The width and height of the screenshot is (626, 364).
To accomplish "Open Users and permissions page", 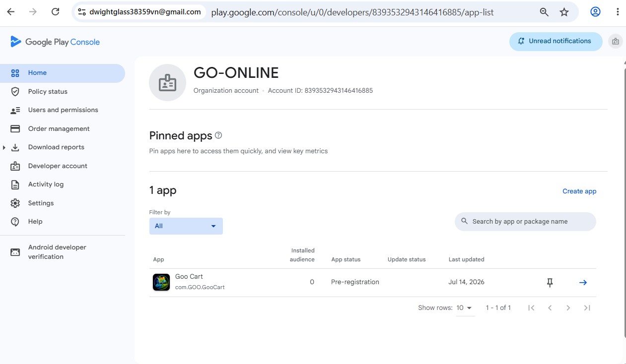I will click(x=63, y=110).
